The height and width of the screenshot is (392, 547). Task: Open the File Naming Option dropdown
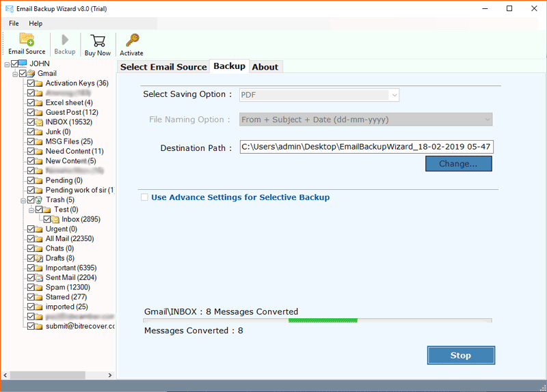366,120
